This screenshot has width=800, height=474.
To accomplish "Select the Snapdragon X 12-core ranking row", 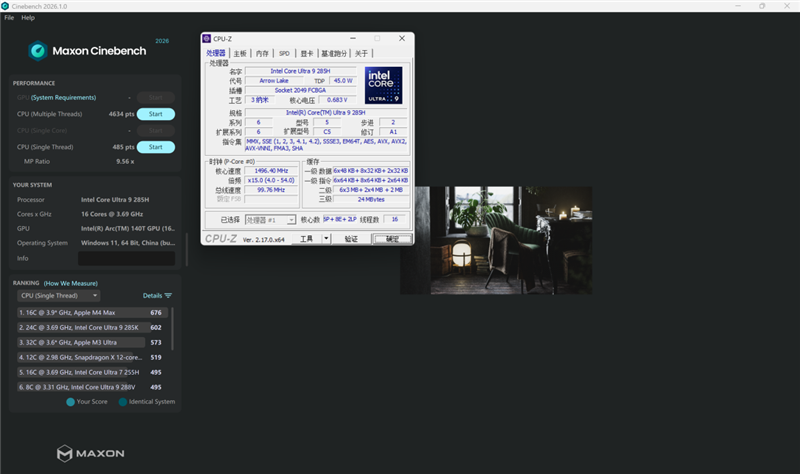I will [92, 357].
